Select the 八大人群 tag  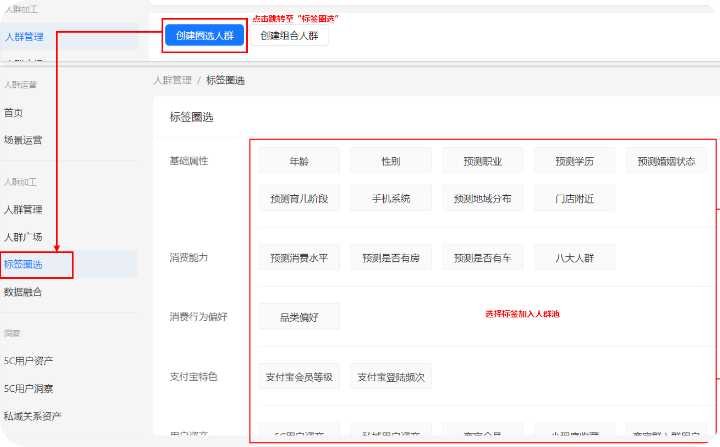coord(574,257)
